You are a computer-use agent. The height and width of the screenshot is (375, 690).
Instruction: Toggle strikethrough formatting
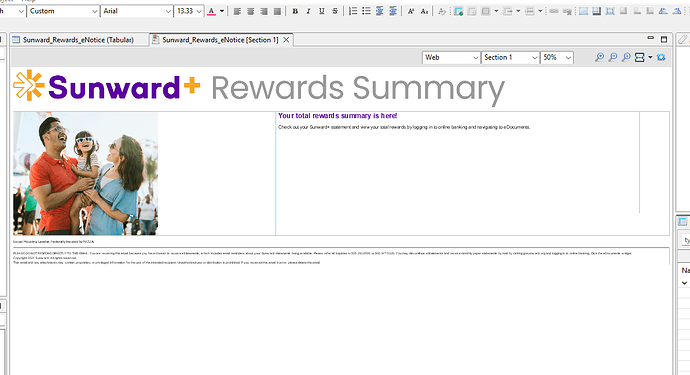click(335, 11)
